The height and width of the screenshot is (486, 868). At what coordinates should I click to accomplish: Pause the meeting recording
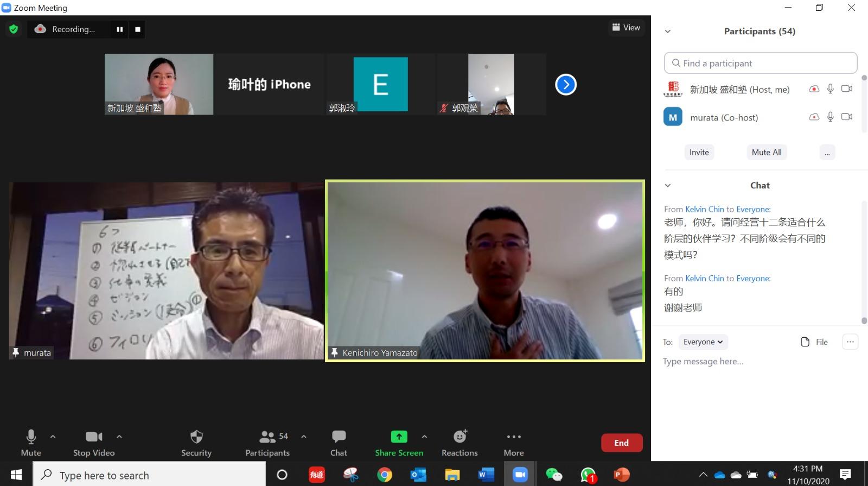tap(119, 29)
